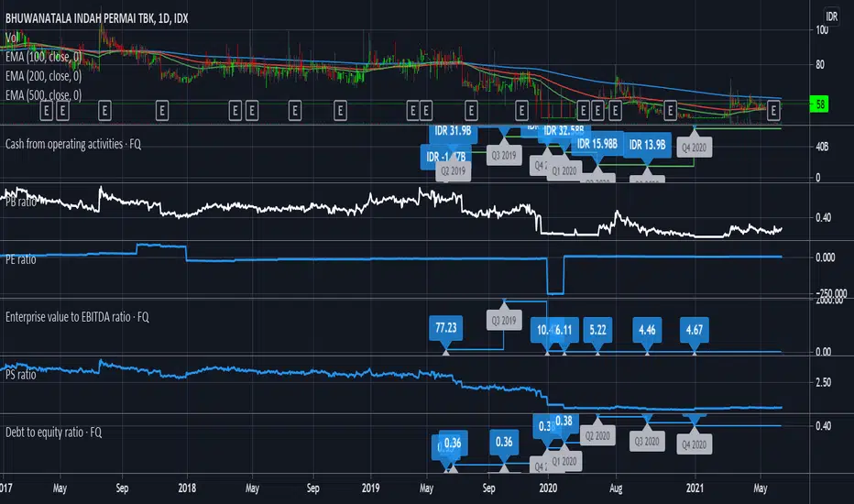Click the 4.67 EV to EBITDA value tag
The height and width of the screenshot is (504, 854).
coord(694,330)
